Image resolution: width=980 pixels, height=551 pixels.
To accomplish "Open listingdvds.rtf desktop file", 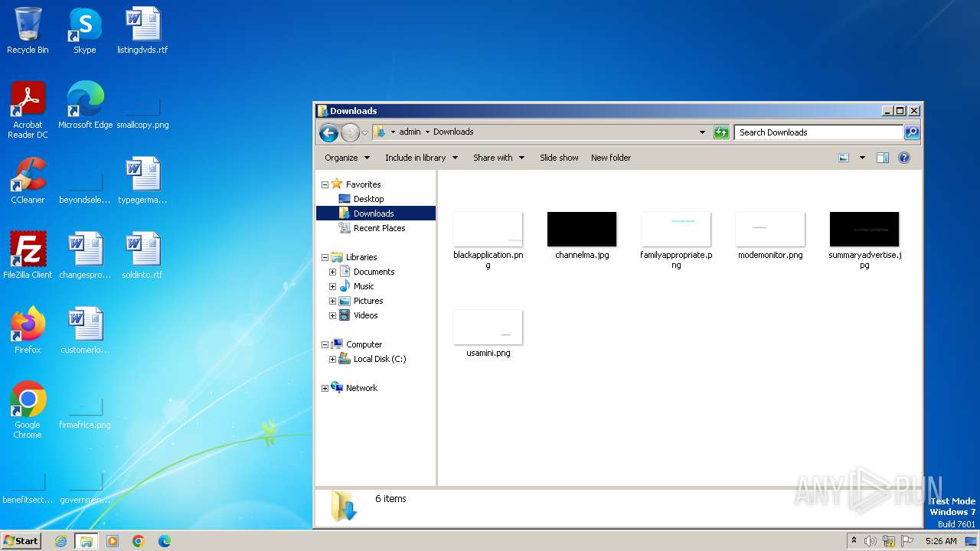I will point(142,31).
